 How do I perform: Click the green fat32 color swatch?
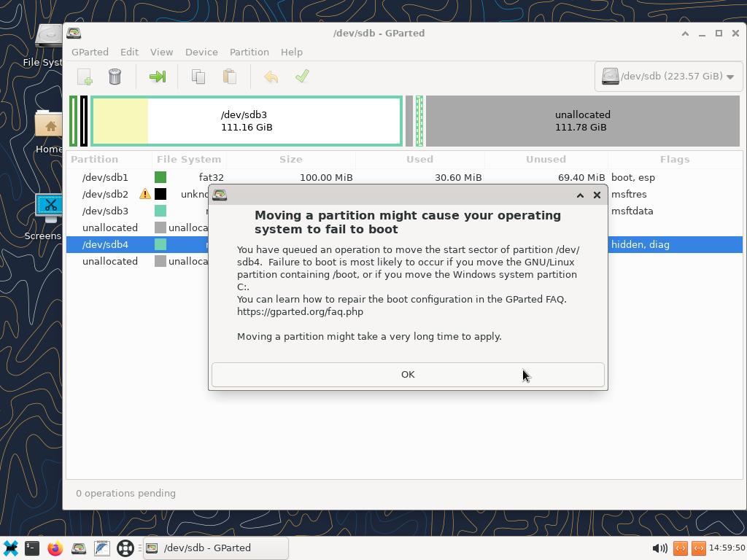pos(160,177)
